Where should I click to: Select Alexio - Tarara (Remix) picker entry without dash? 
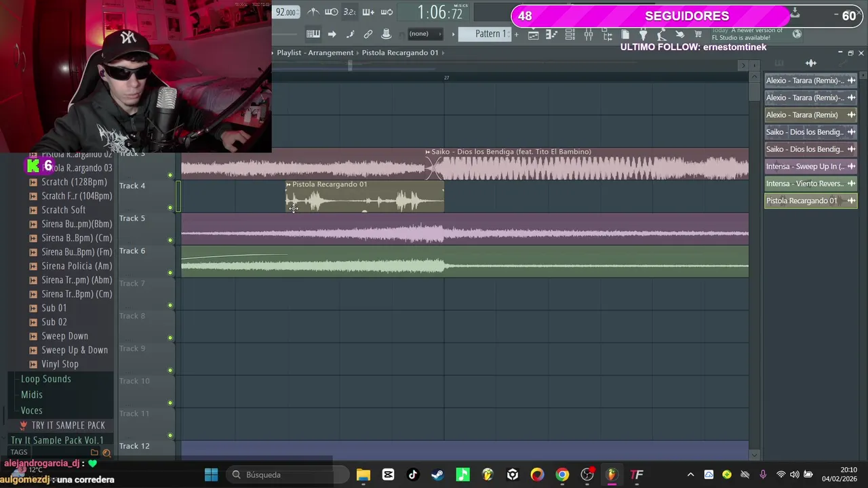coord(810,115)
